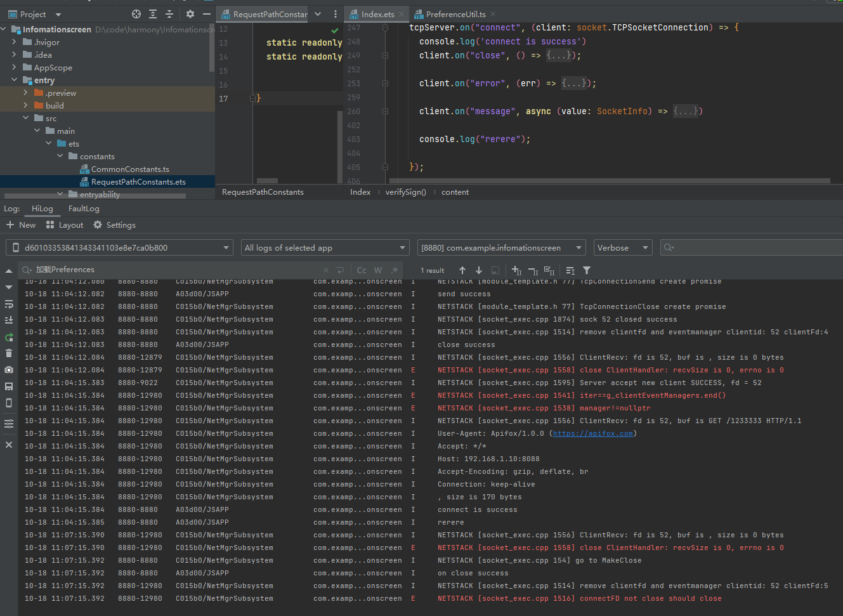Click Layout button in log toolbar
The image size is (843, 616).
65,225
